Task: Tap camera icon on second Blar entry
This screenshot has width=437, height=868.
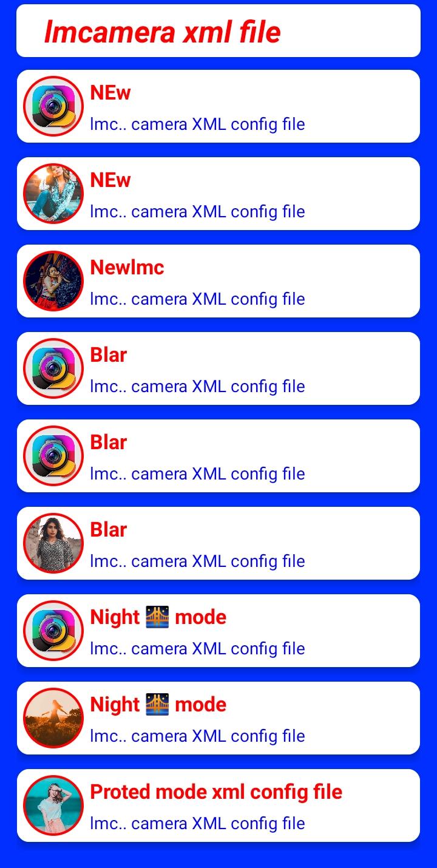Action: click(x=53, y=456)
